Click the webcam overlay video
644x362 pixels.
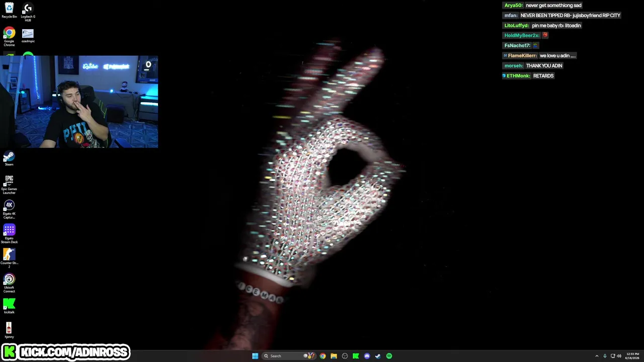pyautogui.click(x=79, y=102)
